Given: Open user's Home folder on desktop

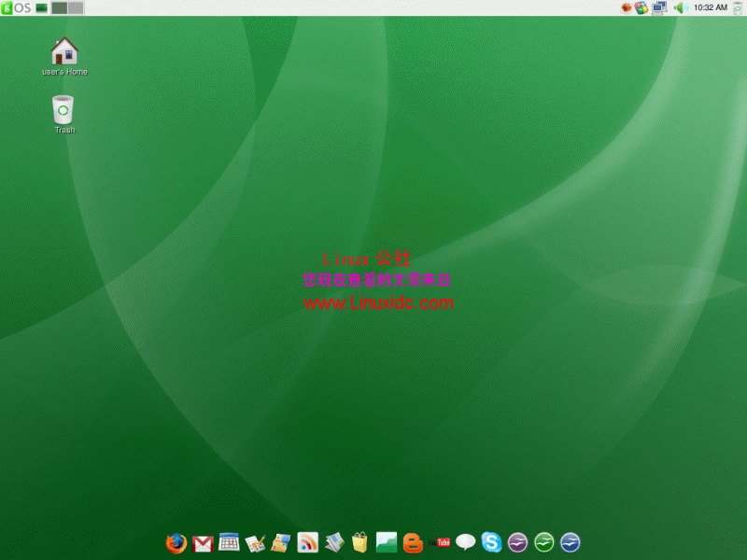Looking at the screenshot, I should [x=63, y=51].
